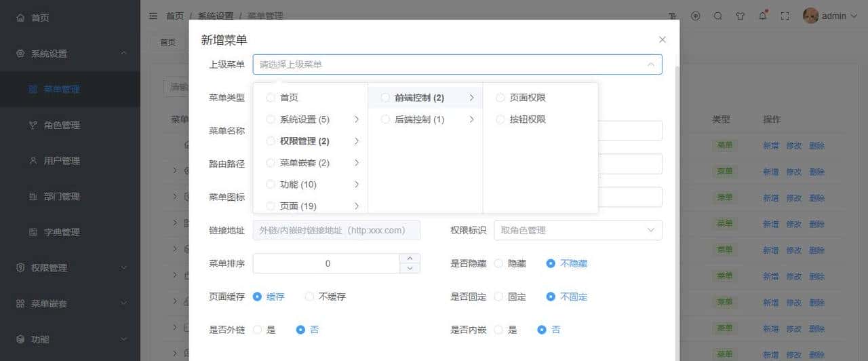The image size is (868, 361).
Task: Decrease 菜单排序 with the down stepper
Action: tap(410, 269)
